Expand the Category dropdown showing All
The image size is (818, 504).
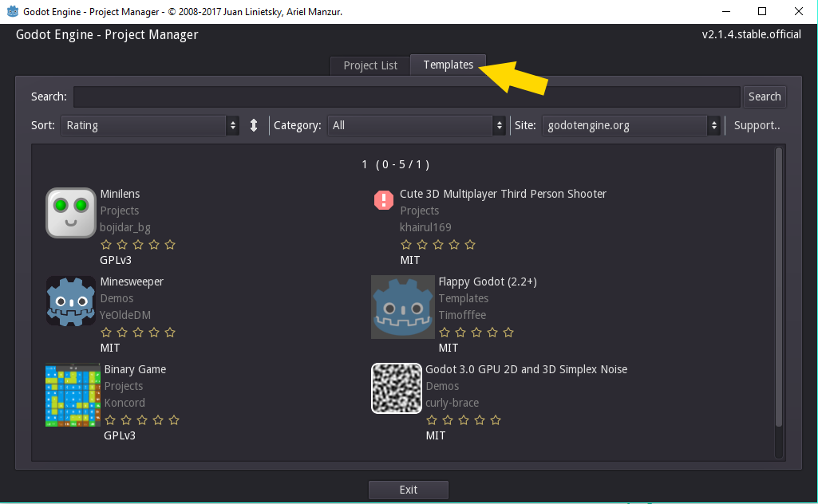417,126
